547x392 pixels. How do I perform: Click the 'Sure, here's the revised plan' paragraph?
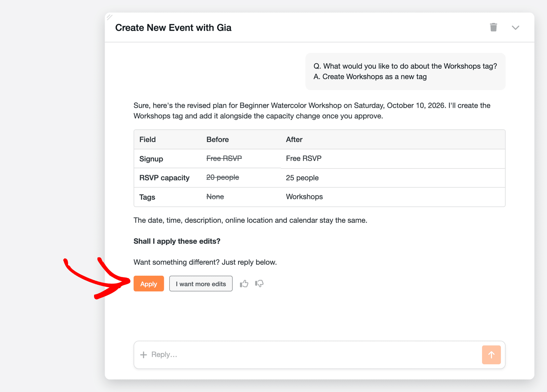pyautogui.click(x=312, y=110)
